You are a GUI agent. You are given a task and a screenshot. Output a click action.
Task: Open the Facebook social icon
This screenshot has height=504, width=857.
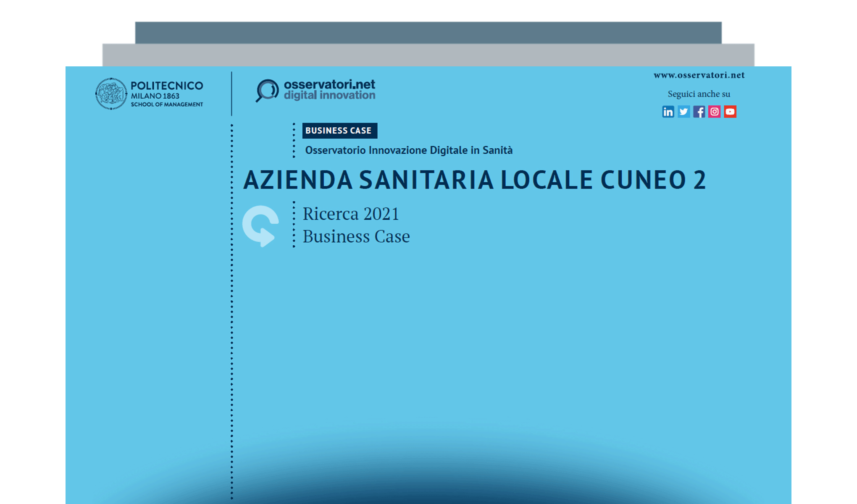699,111
